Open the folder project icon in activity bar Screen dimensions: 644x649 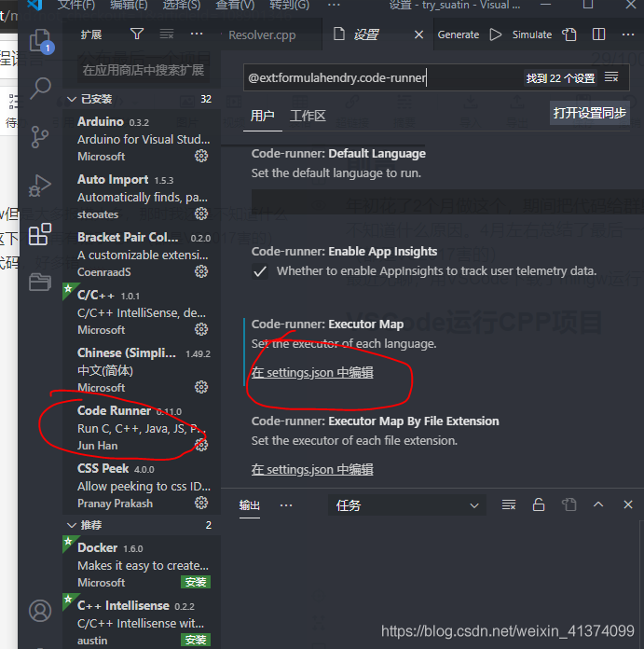[x=40, y=282]
